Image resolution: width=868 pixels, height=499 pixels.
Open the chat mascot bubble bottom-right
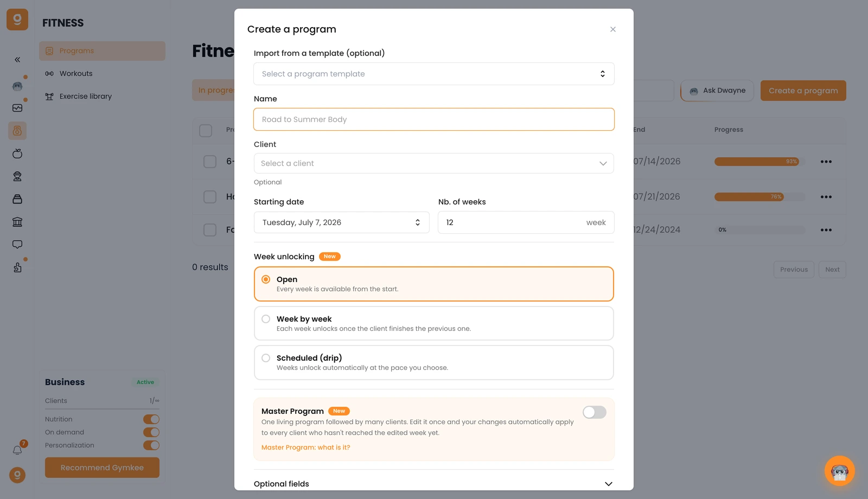(x=839, y=471)
